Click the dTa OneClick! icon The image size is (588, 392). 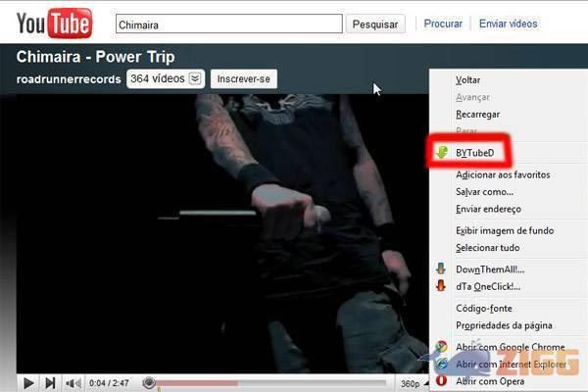click(x=442, y=287)
